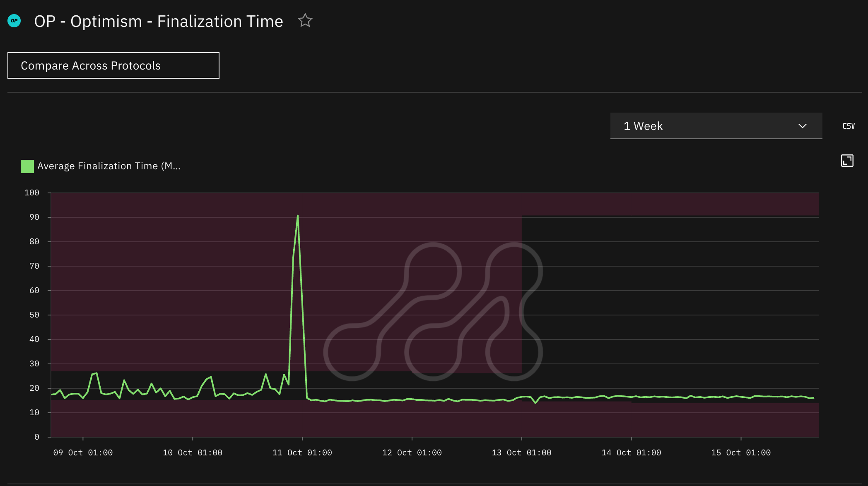868x486 pixels.
Task: Click the 12 Oct 01:00 axis label
Action: [x=412, y=452]
